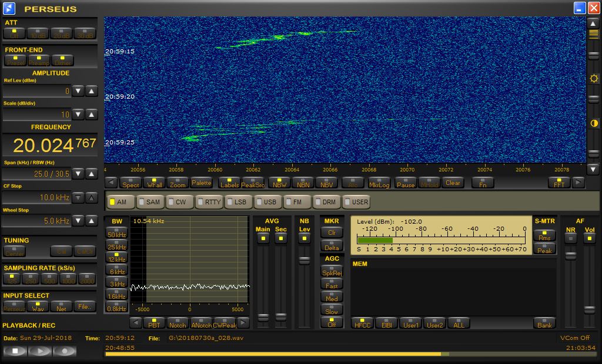Increase the Wheel Step value
The width and height of the screenshot is (602, 364).
91,221
